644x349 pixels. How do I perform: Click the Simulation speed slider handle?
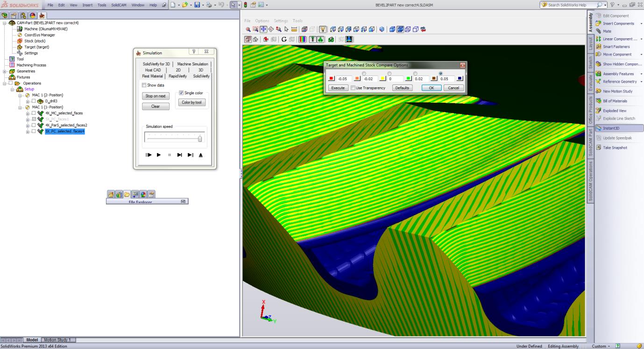click(200, 138)
